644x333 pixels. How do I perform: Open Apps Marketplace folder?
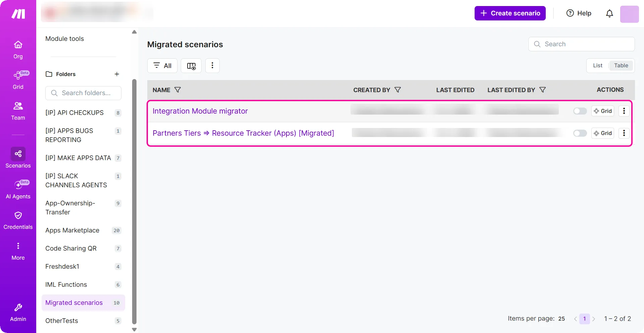[x=83, y=230]
